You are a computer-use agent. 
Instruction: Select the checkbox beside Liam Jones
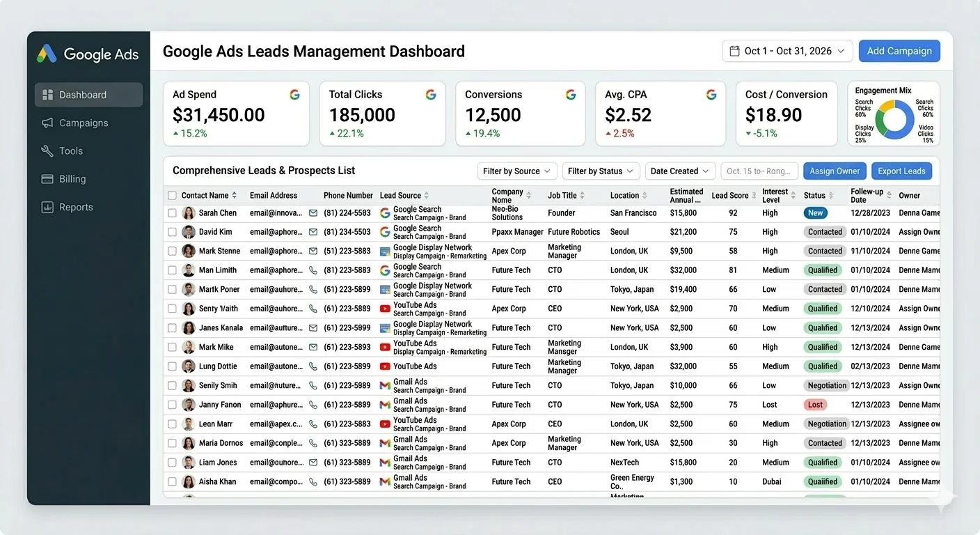pos(172,463)
